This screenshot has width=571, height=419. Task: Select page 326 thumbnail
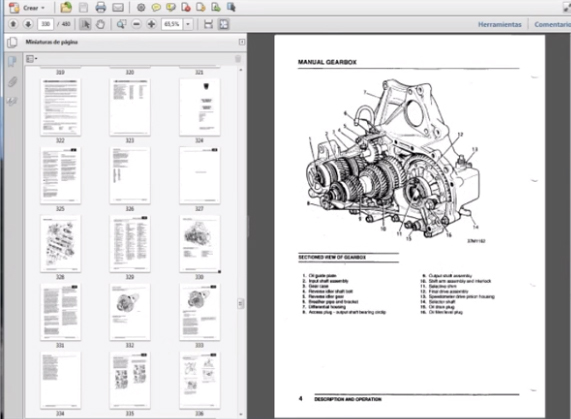tap(130, 175)
